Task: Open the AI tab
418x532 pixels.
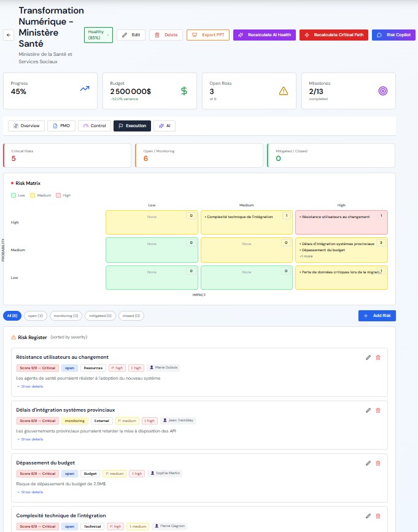Action: (164, 126)
